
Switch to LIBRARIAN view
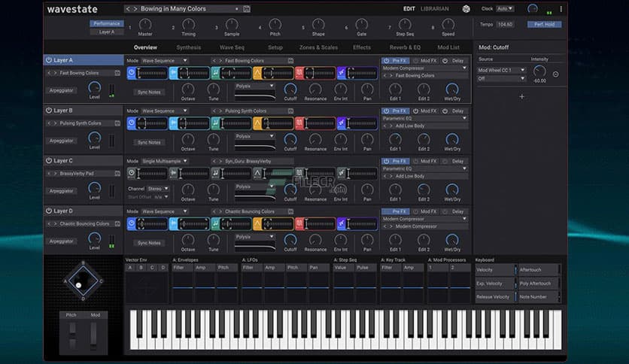pos(434,9)
